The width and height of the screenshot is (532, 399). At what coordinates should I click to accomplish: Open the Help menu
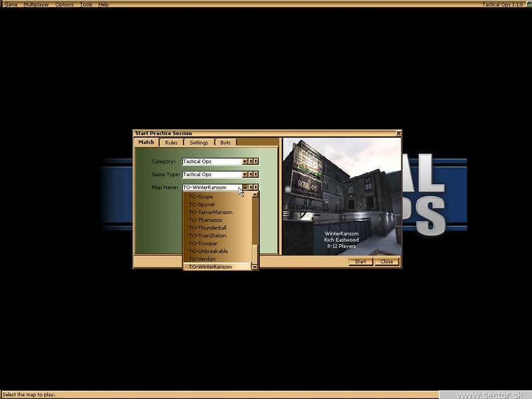pyautogui.click(x=103, y=5)
